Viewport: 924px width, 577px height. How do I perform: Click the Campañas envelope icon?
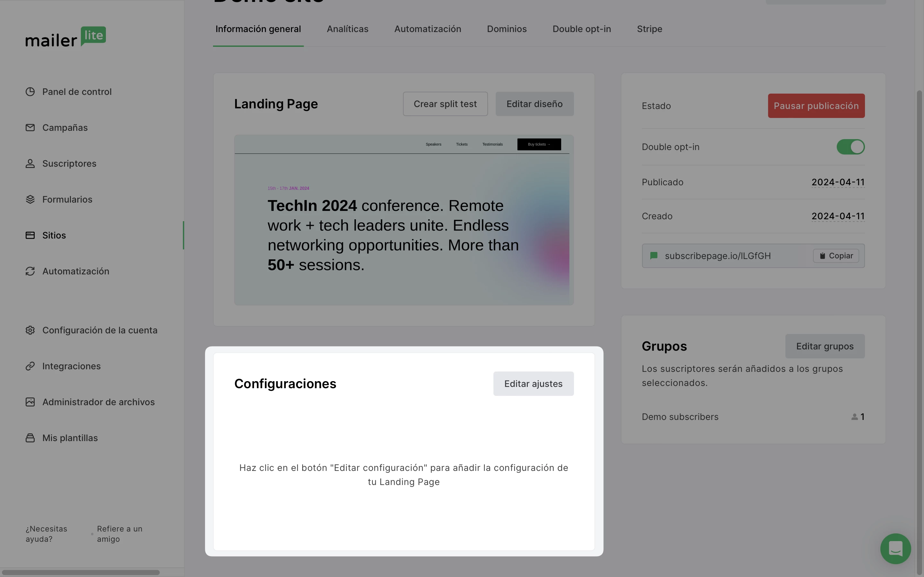pos(30,128)
